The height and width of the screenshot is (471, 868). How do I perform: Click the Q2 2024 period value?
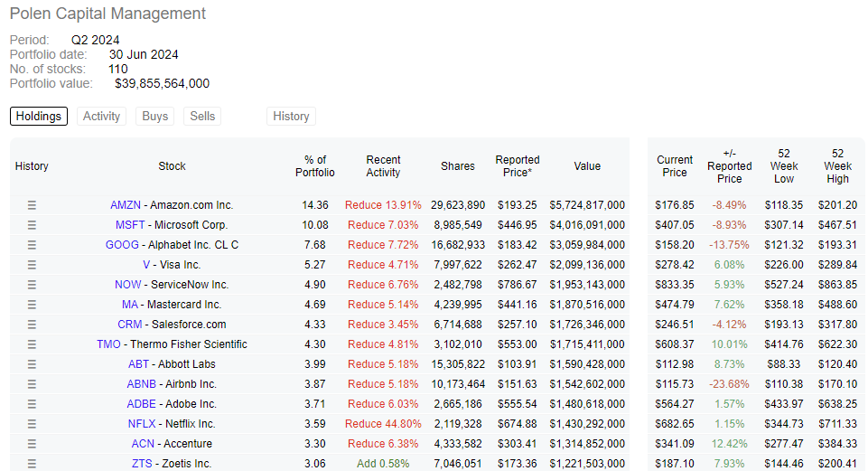(x=95, y=41)
